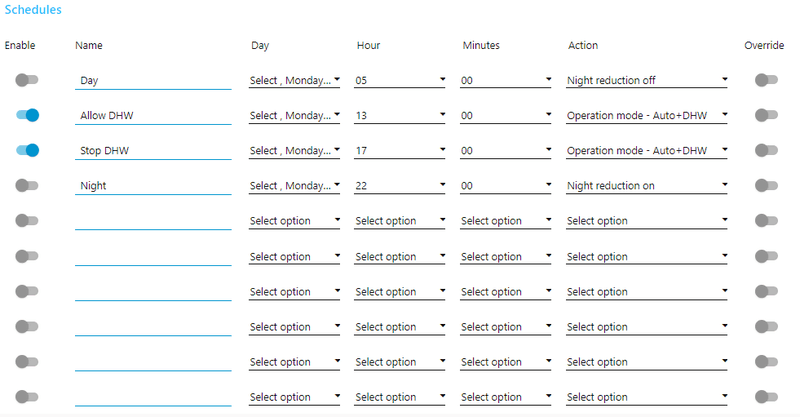Enable the last empty schedule row toggle
Screen dimensions: 800x417
pos(27,396)
